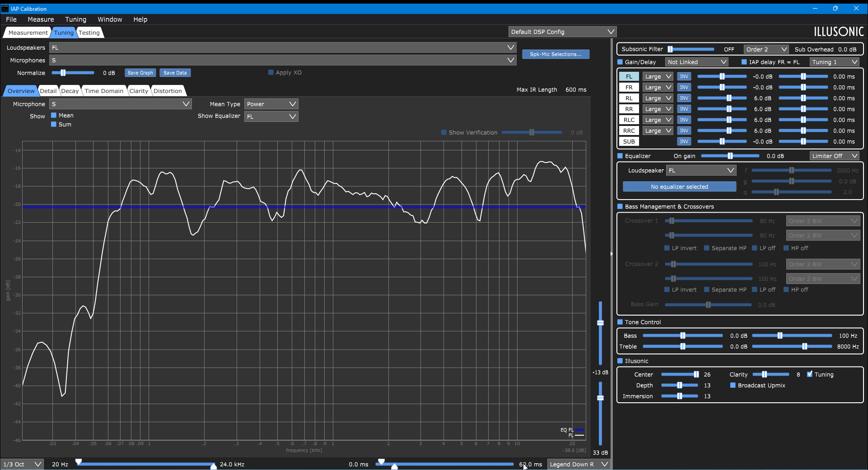Toggle the Tone Control checkbox
The height and width of the screenshot is (470, 868).
coord(620,322)
